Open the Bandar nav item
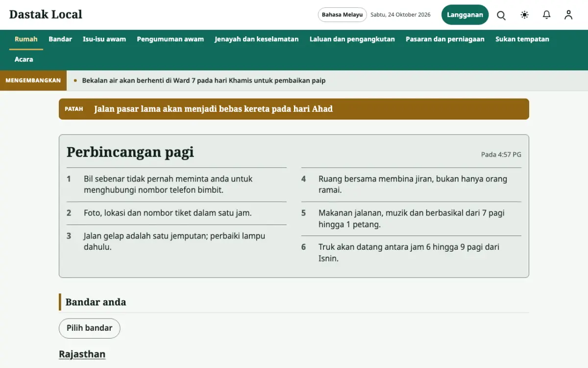 (60, 39)
